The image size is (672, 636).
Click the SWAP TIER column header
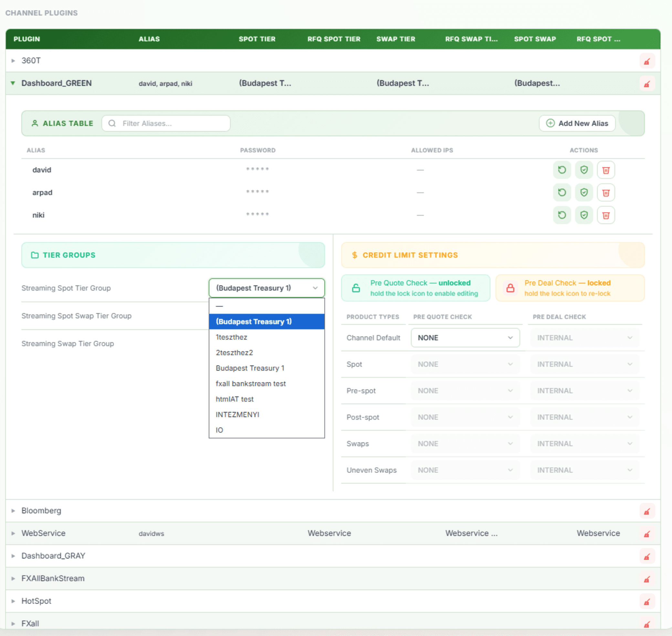tap(395, 39)
